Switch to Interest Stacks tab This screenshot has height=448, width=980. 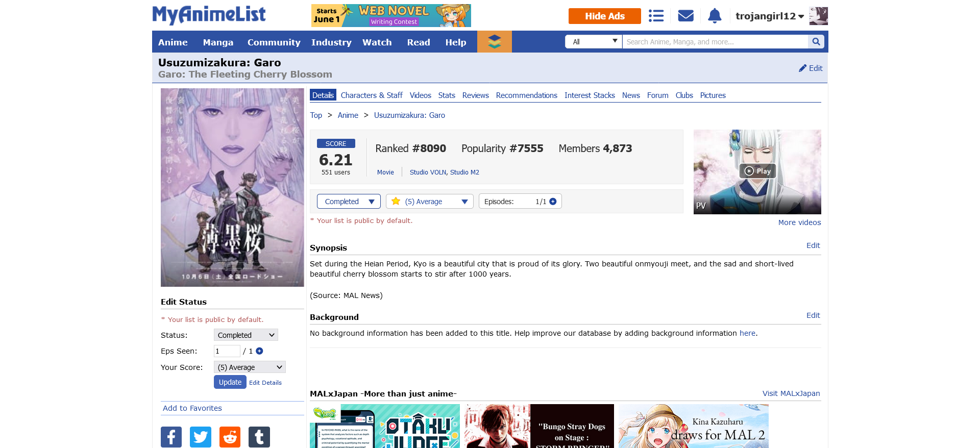tap(590, 95)
